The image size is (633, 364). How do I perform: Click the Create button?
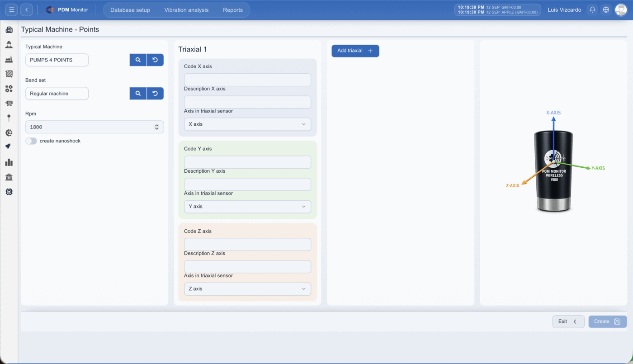(x=608, y=321)
